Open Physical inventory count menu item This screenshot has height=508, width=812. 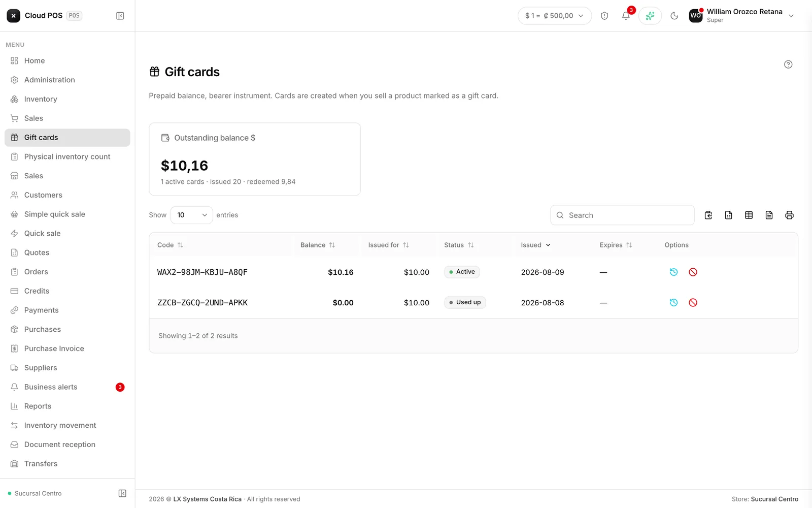[x=67, y=156]
